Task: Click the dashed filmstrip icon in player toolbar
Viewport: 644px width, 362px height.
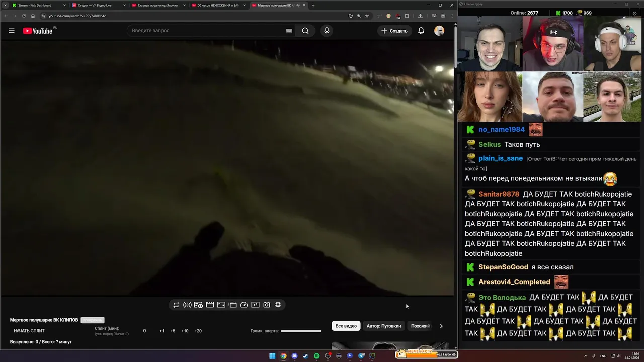Action: click(232, 305)
